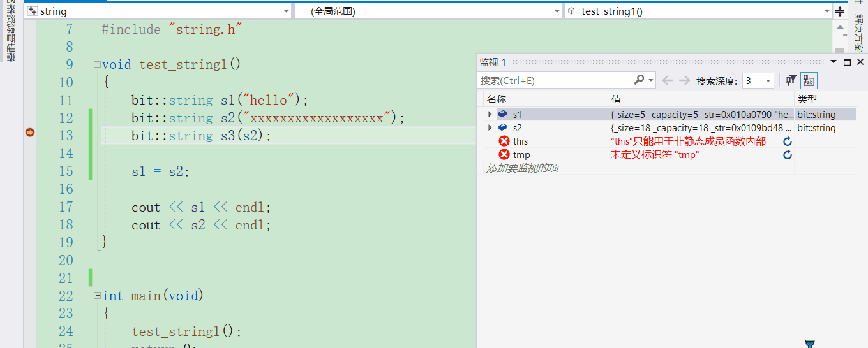Click line number 15 in the gutter
Image resolution: width=868 pixels, height=348 pixels.
[66, 171]
